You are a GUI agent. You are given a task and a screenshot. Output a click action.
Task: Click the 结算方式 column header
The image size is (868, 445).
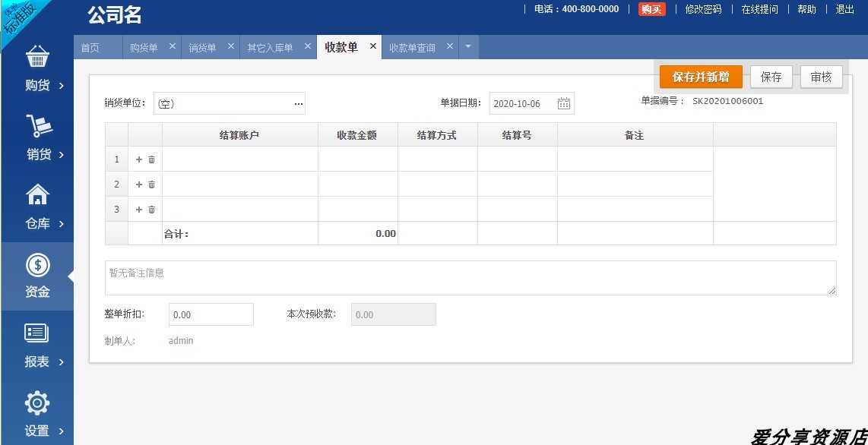[437, 135]
